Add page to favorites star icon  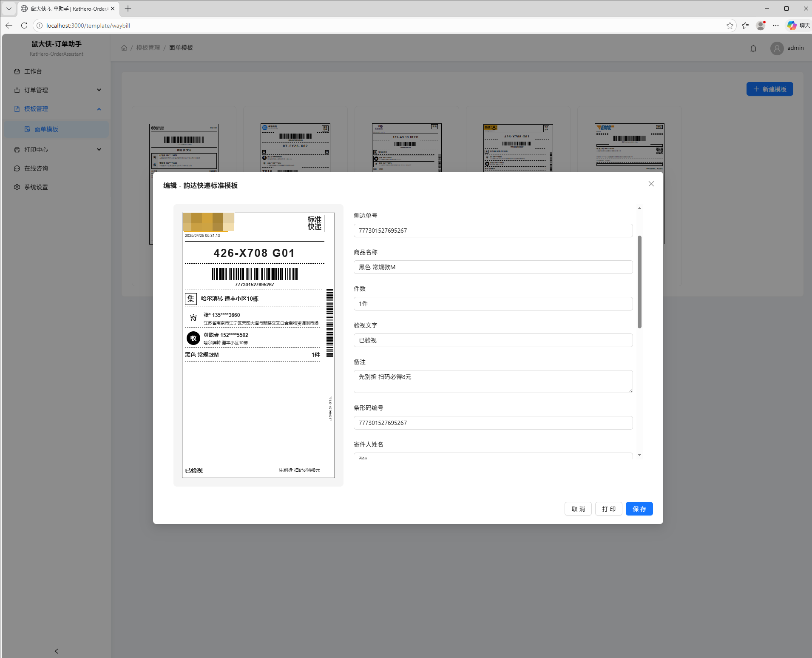click(x=730, y=26)
